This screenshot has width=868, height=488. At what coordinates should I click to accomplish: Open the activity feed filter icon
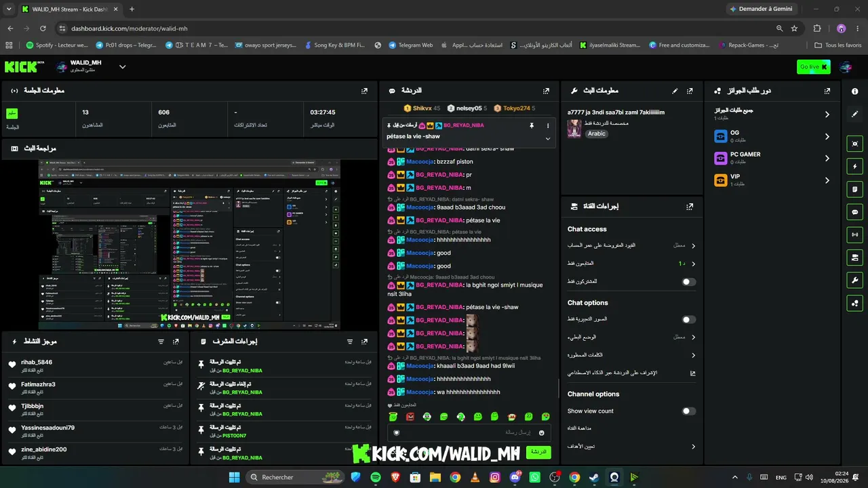[161, 342]
